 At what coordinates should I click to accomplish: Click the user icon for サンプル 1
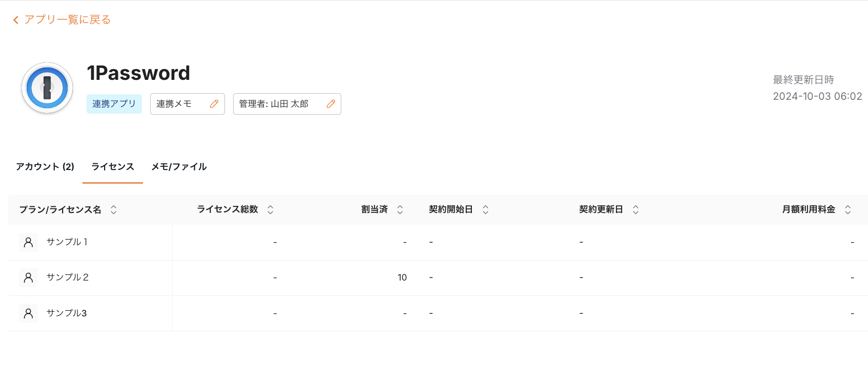pyautogui.click(x=29, y=242)
